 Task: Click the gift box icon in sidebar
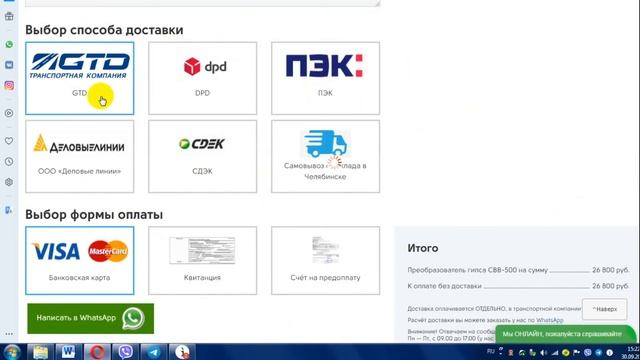pos(9,16)
